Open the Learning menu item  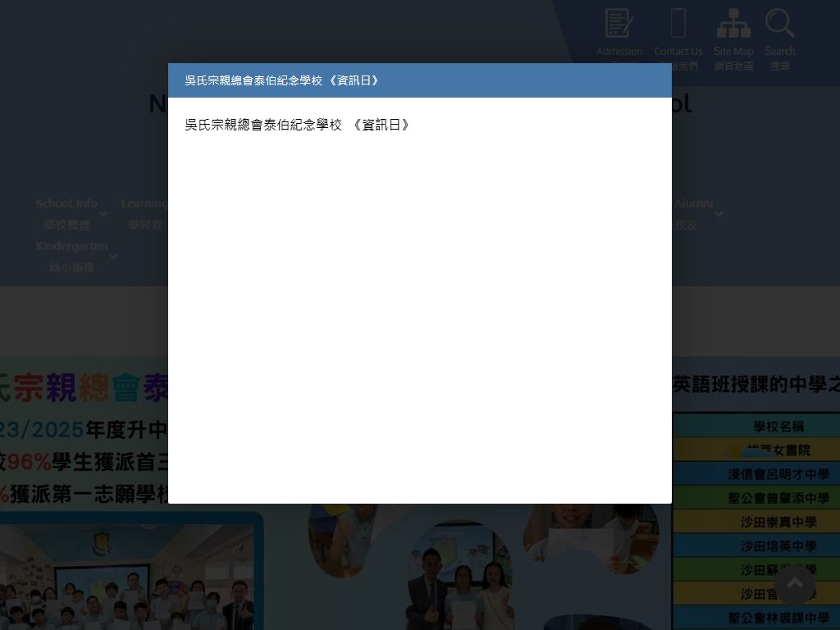click(144, 214)
